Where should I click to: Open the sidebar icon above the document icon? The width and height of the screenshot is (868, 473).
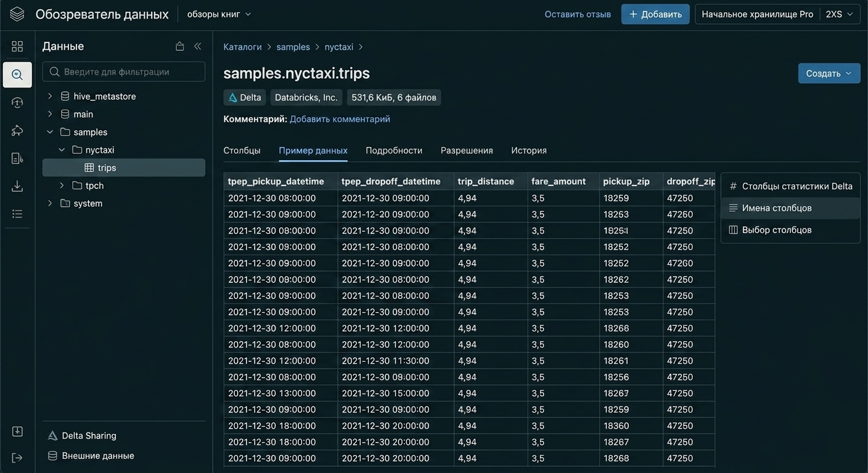(x=17, y=131)
